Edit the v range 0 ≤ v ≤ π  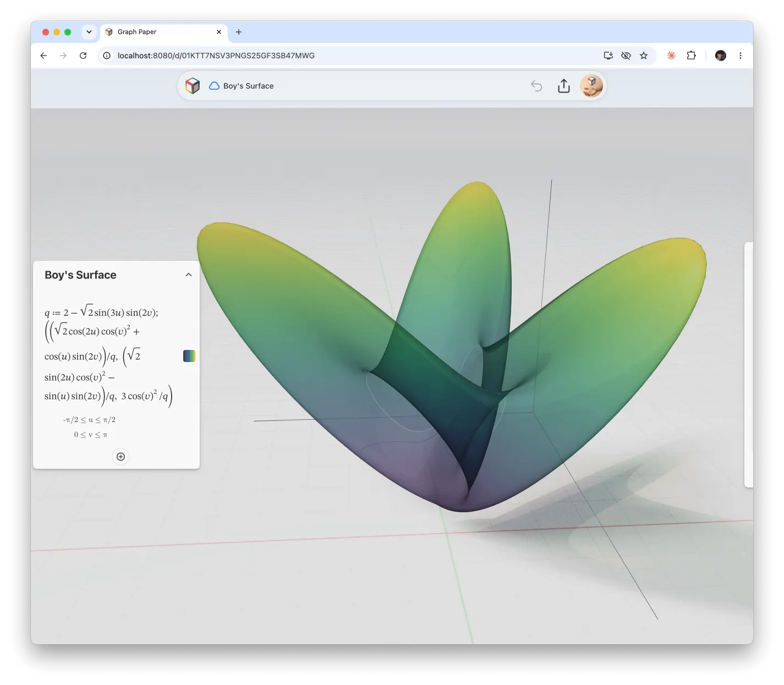pos(91,435)
